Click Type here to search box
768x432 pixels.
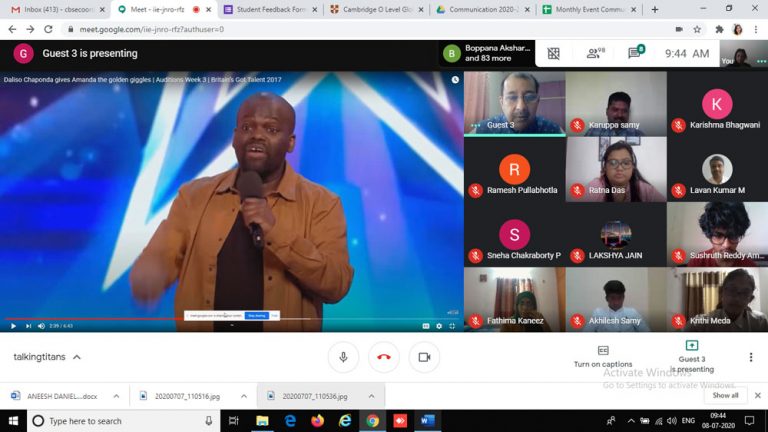122,421
